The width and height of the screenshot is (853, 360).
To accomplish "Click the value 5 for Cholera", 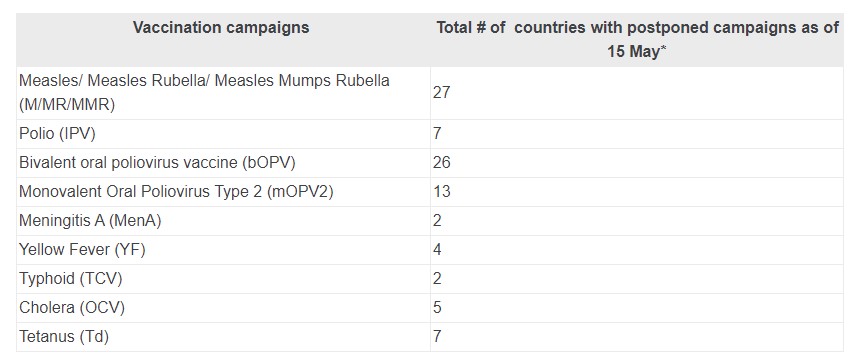I will [x=437, y=308].
